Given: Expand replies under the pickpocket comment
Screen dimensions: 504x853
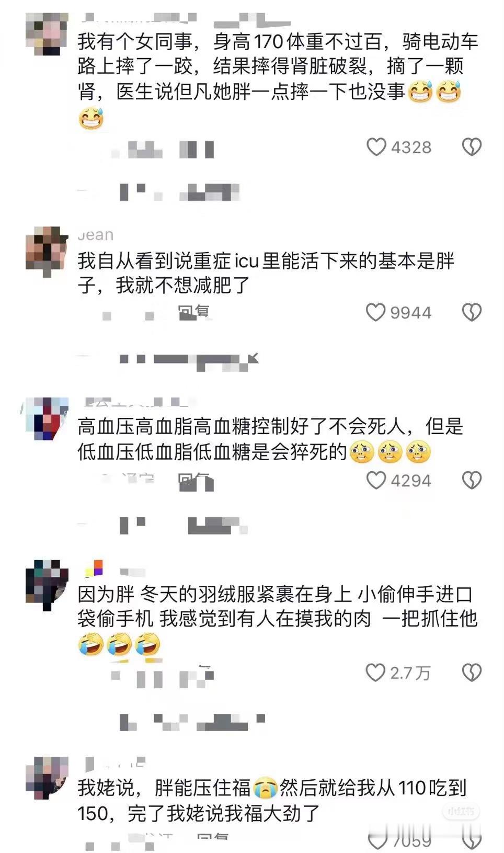Looking at the screenshot, I should pos(191,722).
